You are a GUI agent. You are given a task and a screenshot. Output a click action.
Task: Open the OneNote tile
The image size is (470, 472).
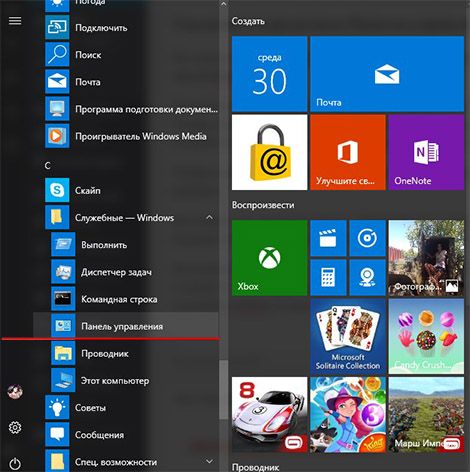426,152
